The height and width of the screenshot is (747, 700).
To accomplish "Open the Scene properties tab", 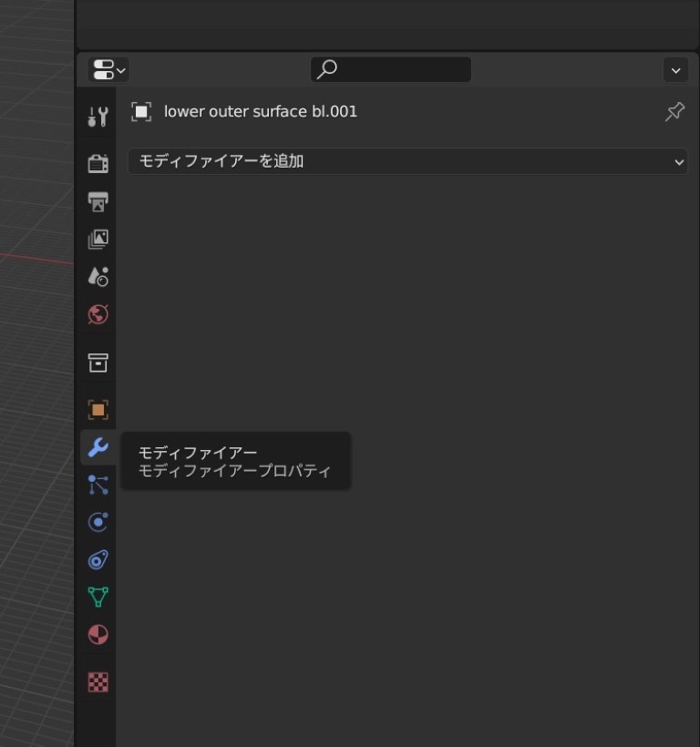I will click(x=98, y=276).
